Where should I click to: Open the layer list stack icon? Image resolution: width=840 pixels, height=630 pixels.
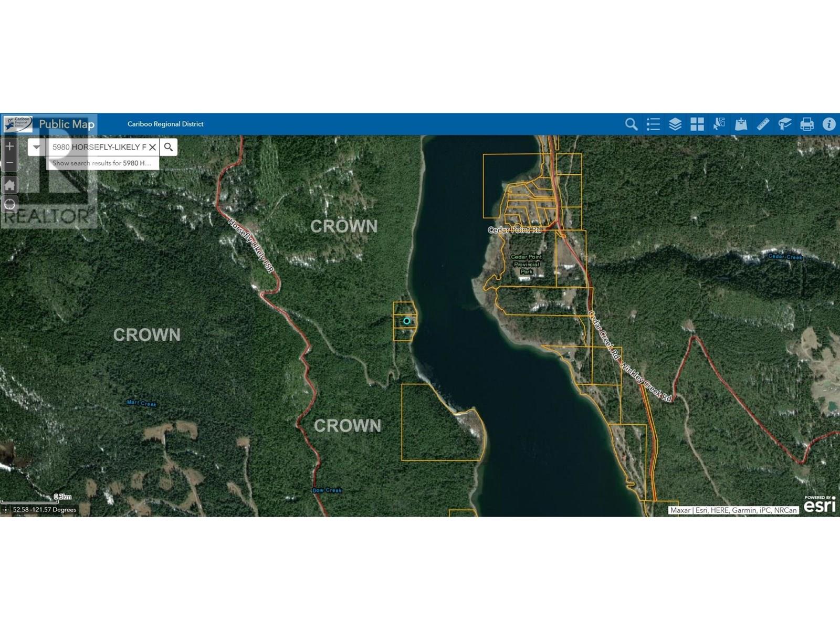675,124
